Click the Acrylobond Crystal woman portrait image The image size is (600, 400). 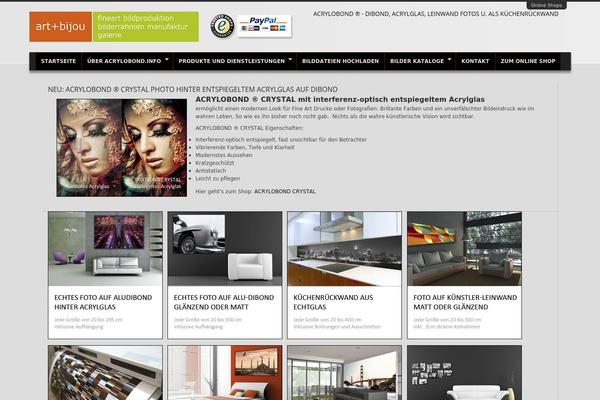point(122,148)
